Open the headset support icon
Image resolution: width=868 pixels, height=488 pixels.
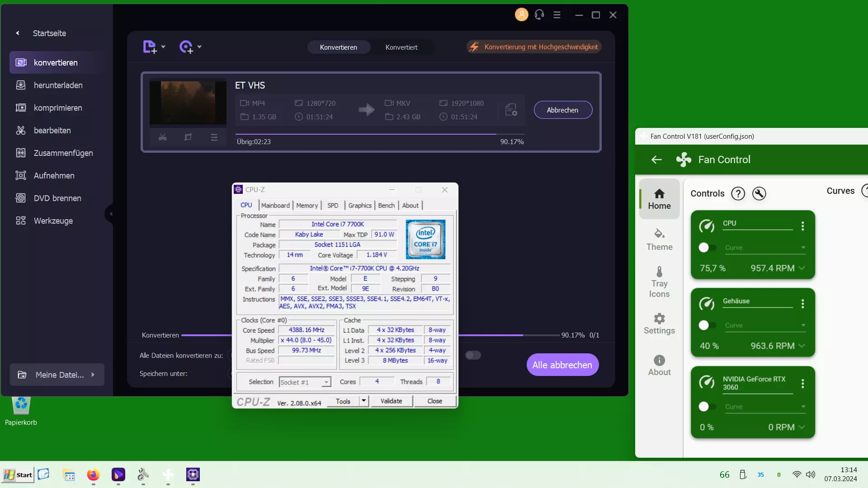pos(539,15)
